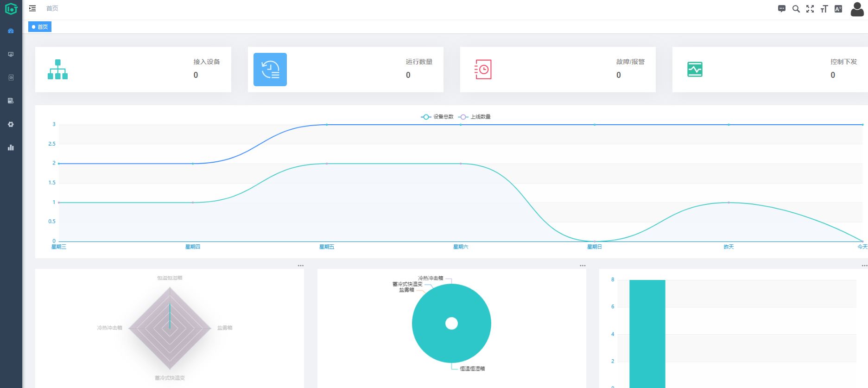Click the 星期六 axis label

461,247
